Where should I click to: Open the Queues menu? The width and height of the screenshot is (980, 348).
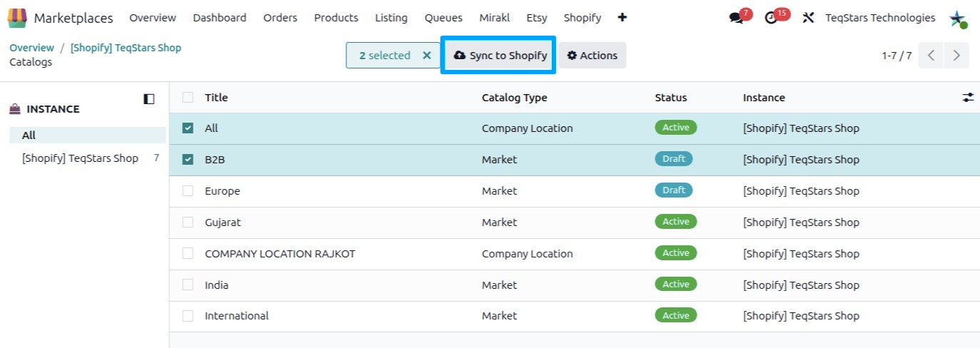[443, 18]
